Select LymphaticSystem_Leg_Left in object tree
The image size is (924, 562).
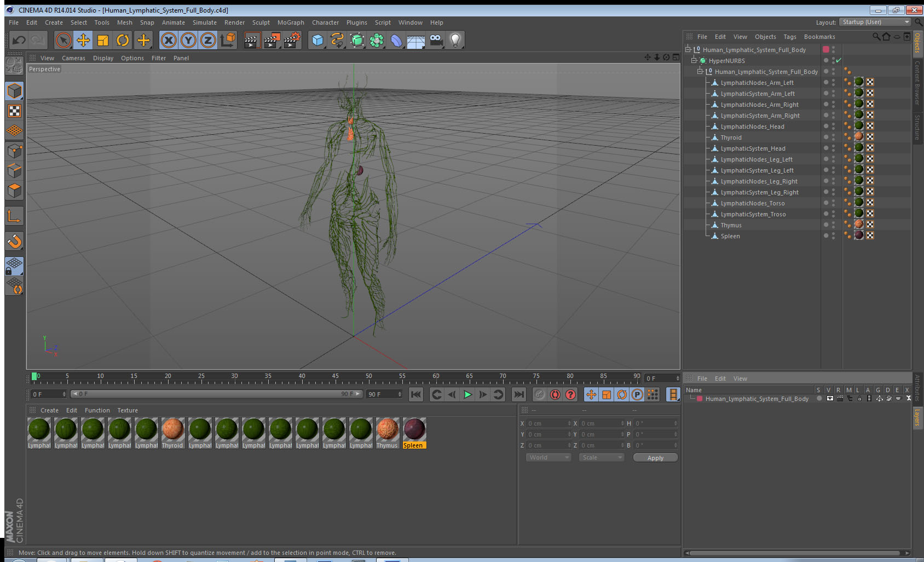click(x=756, y=170)
